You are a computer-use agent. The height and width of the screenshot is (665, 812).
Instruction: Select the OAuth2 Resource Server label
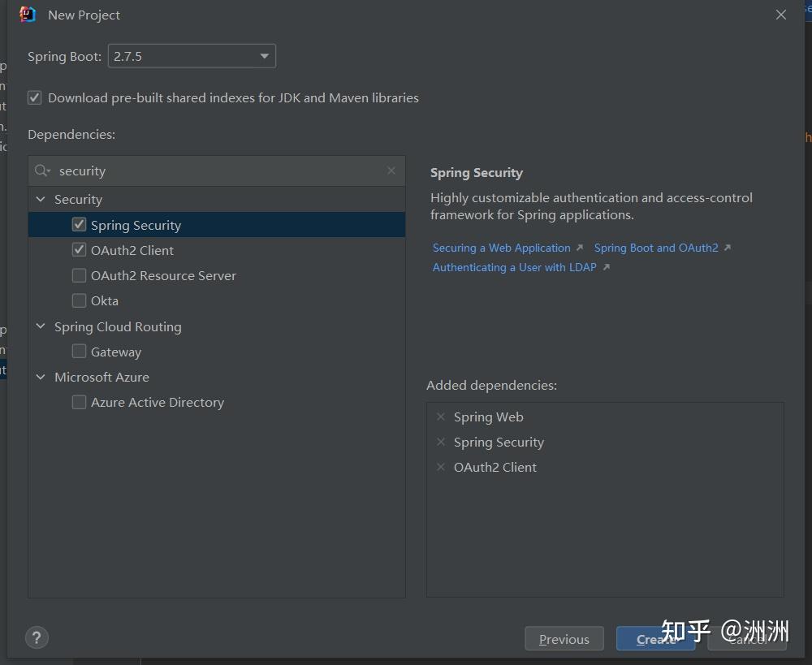point(163,275)
